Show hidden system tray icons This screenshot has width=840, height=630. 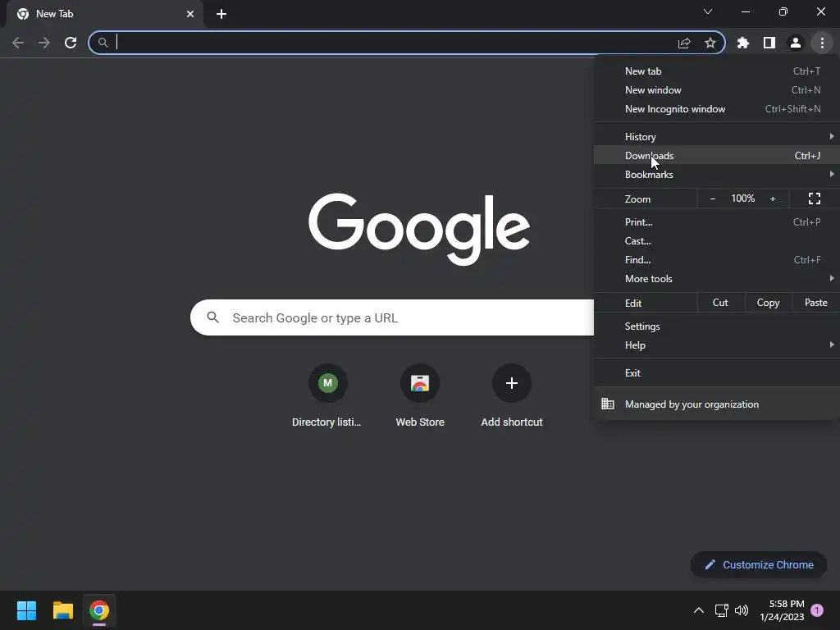(699, 610)
